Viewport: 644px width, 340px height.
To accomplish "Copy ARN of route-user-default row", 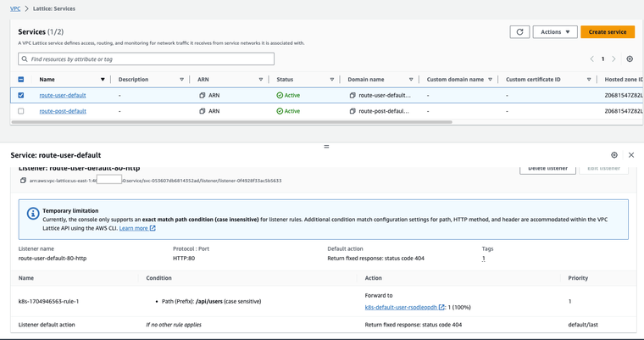I will click(203, 96).
